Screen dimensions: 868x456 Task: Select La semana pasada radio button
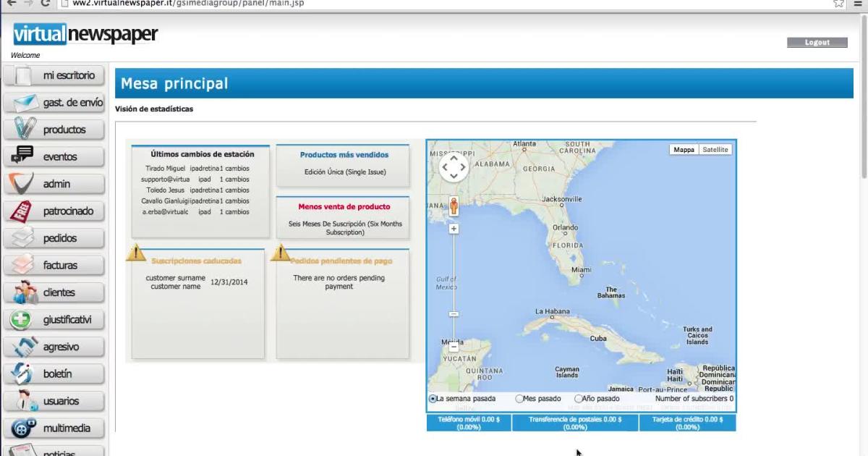tap(433, 399)
